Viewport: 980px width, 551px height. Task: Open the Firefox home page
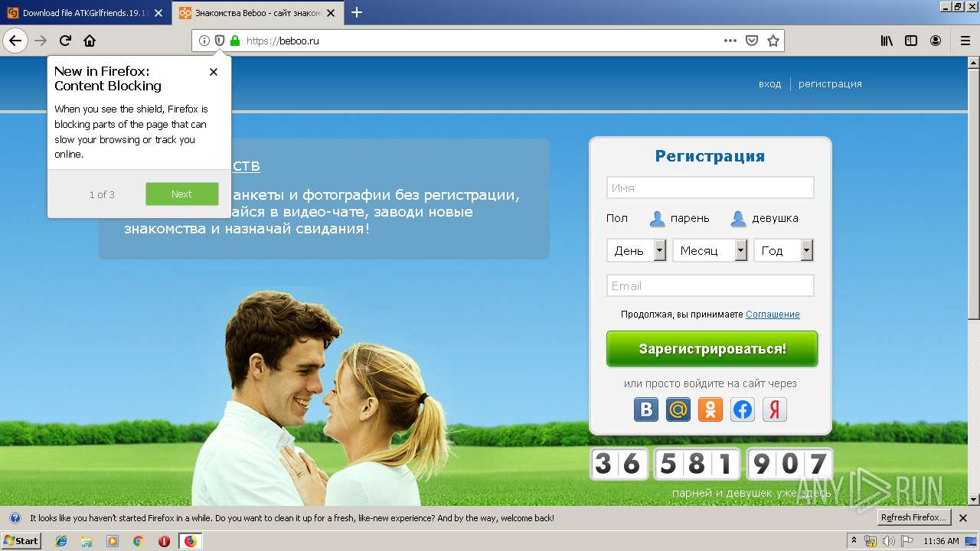[x=90, y=41]
